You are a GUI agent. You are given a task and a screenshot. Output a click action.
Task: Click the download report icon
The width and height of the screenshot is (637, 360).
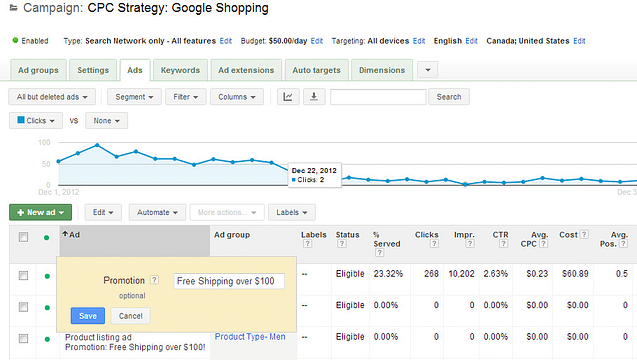click(x=314, y=97)
